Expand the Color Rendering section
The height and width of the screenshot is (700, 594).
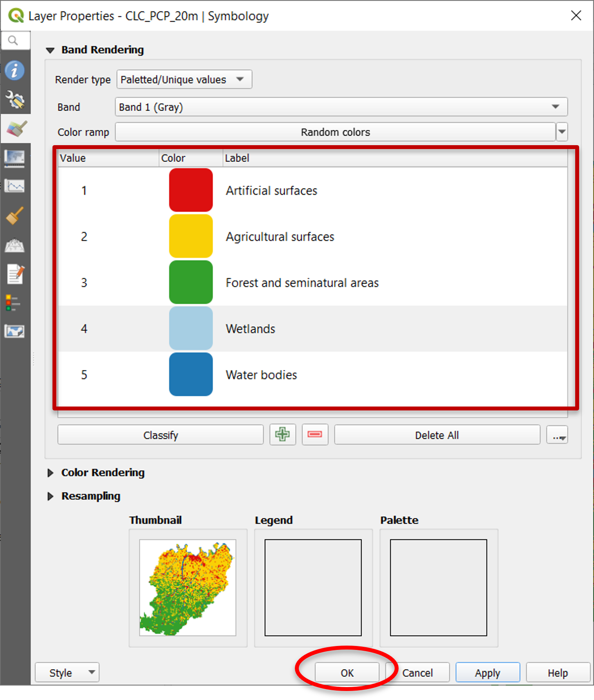coord(50,473)
